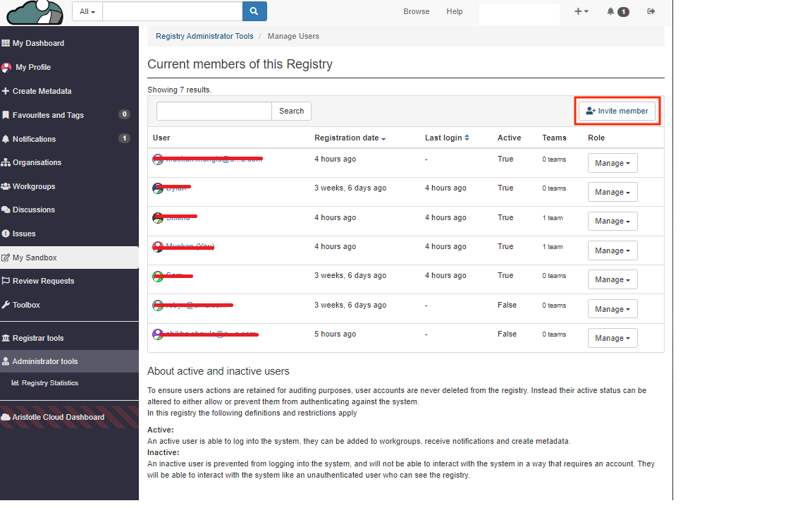Focus the member search text field
Image resolution: width=812 pixels, height=508 pixels.
click(214, 111)
